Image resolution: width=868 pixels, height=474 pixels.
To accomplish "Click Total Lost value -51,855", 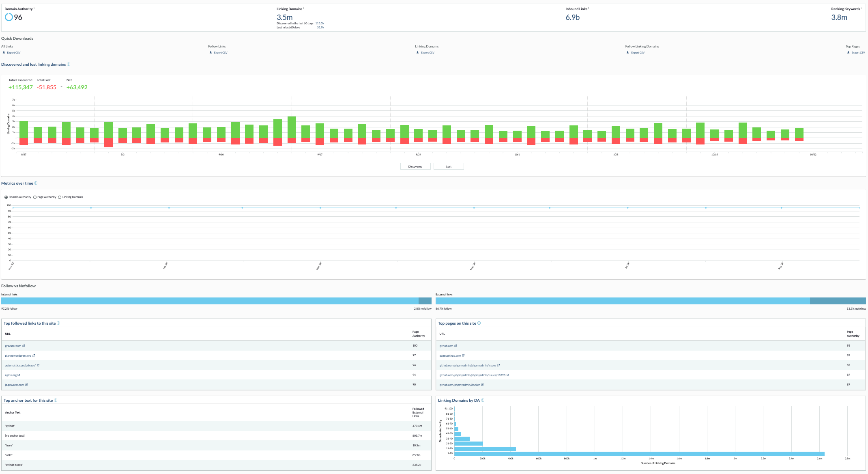I will click(x=47, y=87).
